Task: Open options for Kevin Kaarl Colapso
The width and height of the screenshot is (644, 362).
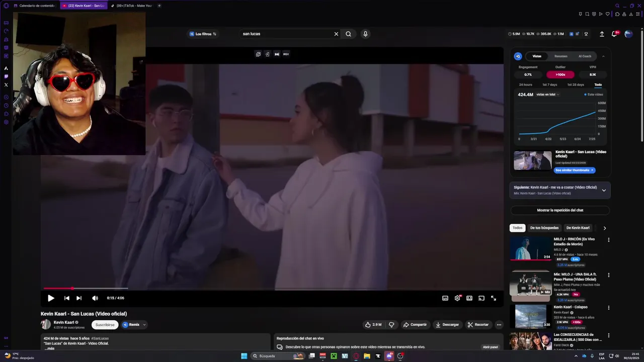Action: point(608,308)
